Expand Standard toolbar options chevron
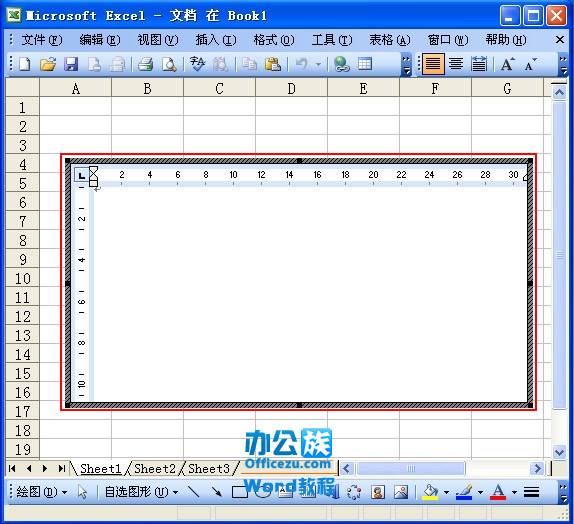This screenshot has height=524, width=574. 406,65
